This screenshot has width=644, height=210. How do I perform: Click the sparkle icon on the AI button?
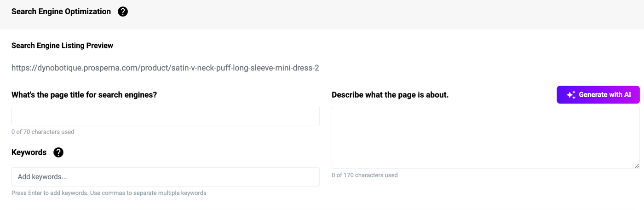coord(571,95)
